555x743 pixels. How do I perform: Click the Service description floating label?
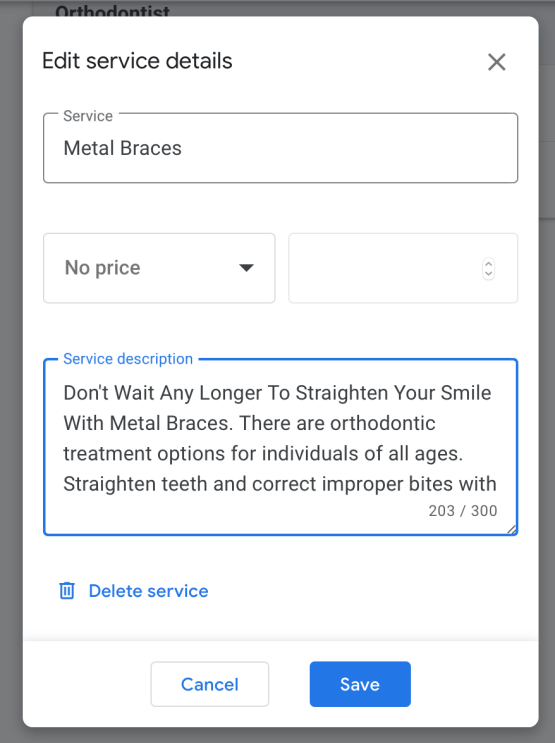click(128, 359)
